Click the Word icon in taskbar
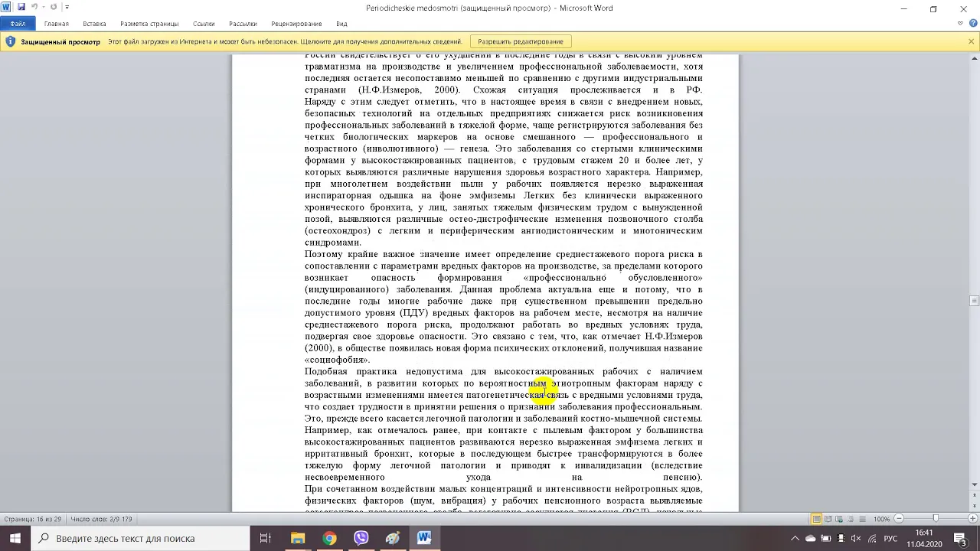 tap(424, 538)
